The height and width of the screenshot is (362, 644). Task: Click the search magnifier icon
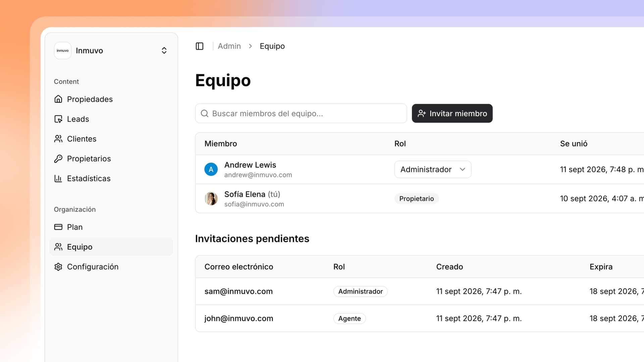point(205,113)
